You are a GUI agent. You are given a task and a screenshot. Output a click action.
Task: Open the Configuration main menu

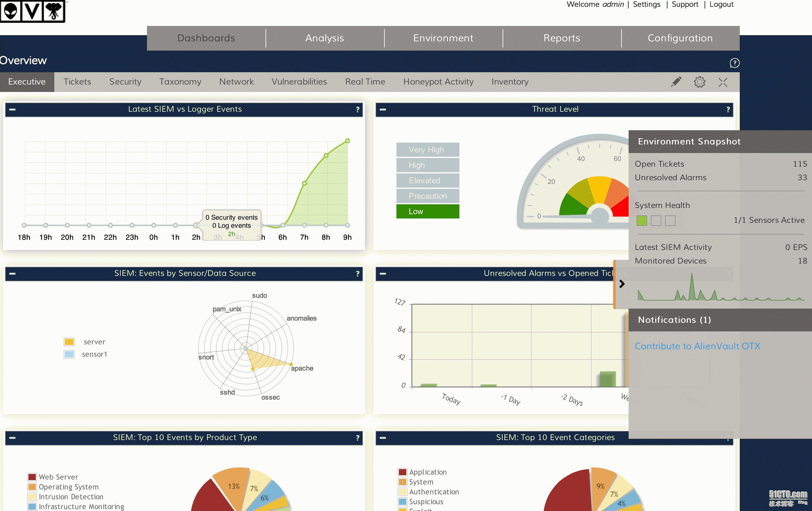tap(680, 38)
